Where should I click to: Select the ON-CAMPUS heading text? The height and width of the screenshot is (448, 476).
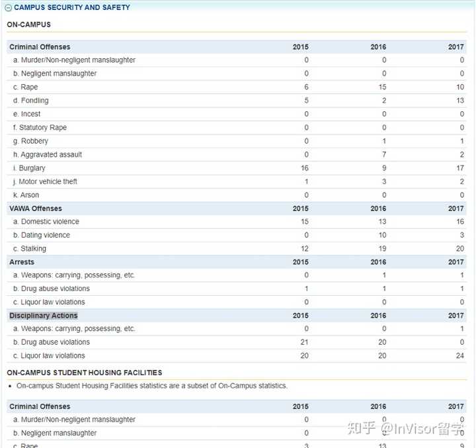click(x=29, y=24)
